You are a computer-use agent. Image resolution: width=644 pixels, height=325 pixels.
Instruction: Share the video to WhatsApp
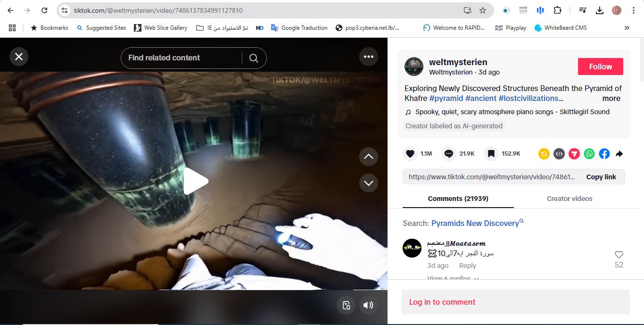coord(589,154)
